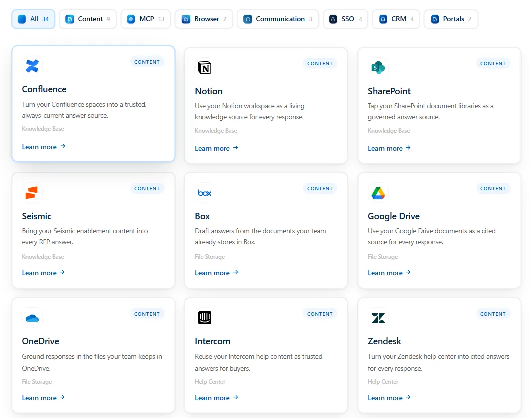This screenshot has height=418, width=532.
Task: Open Learn more link for Google Drive
Action: [389, 273]
